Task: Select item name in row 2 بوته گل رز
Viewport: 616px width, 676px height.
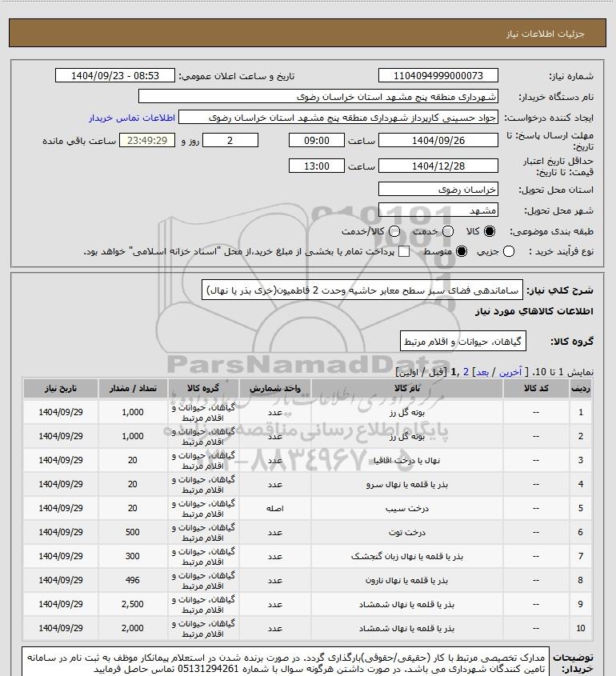Action: click(407, 436)
